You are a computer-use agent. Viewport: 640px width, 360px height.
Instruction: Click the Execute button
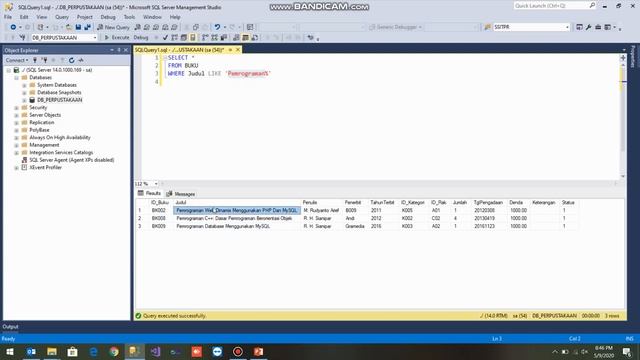coord(117,38)
